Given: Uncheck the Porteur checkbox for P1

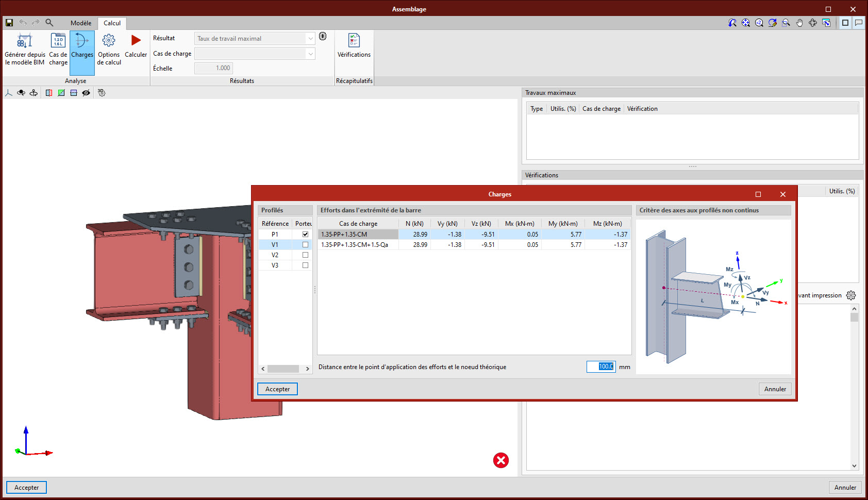Looking at the screenshot, I should pyautogui.click(x=305, y=235).
